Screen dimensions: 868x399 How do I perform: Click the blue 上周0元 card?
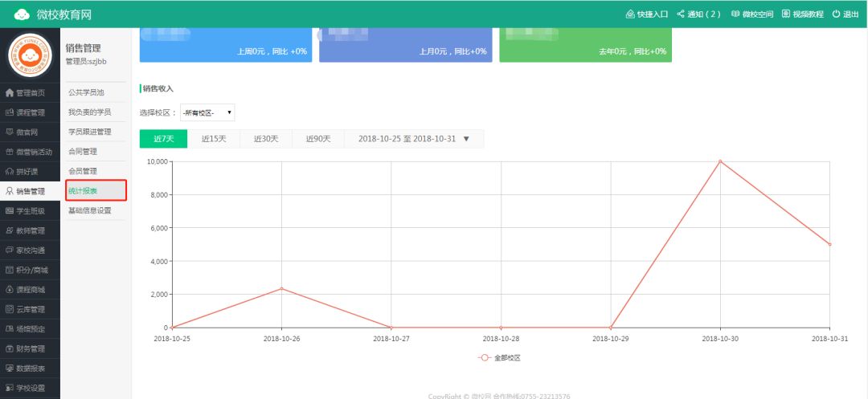coord(226,45)
